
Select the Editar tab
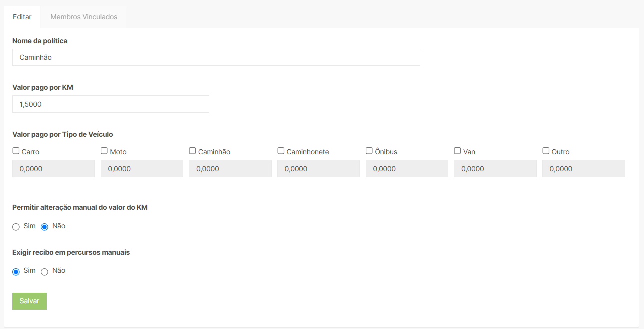coord(22,17)
